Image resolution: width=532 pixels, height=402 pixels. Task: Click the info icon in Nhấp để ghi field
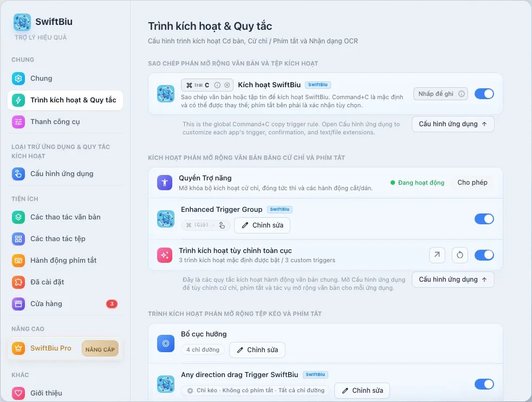[462, 94]
